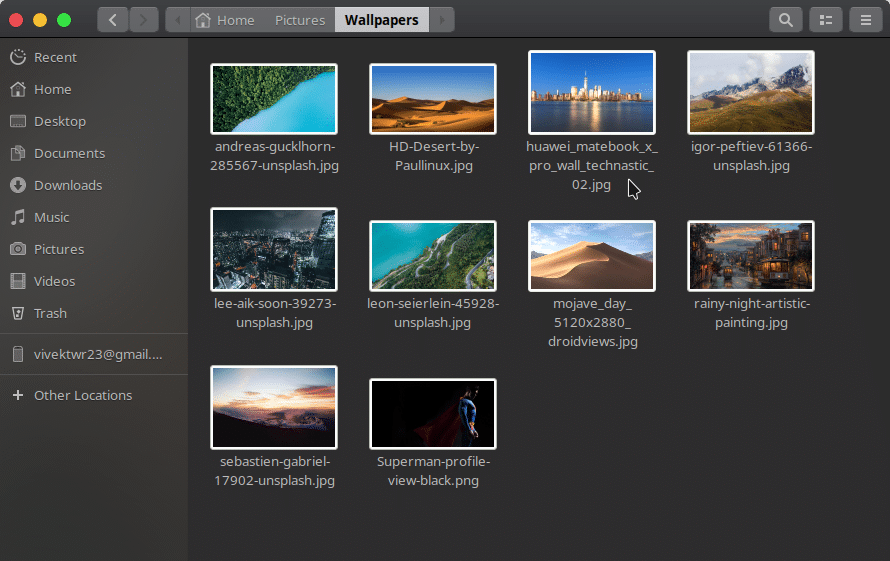This screenshot has height=561, width=890.
Task: Maximize window with the green button
Action: [64, 20]
